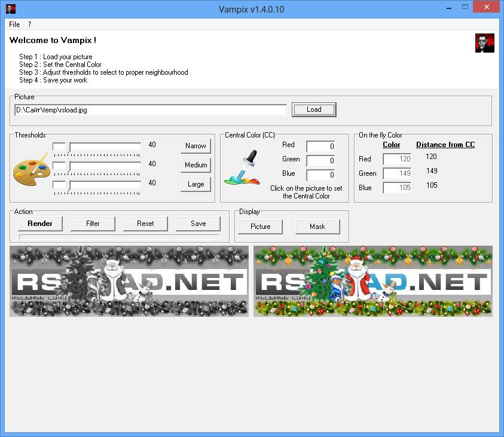Click 'Step 4 : Save your work' text
The image size is (504, 437).
53,80
